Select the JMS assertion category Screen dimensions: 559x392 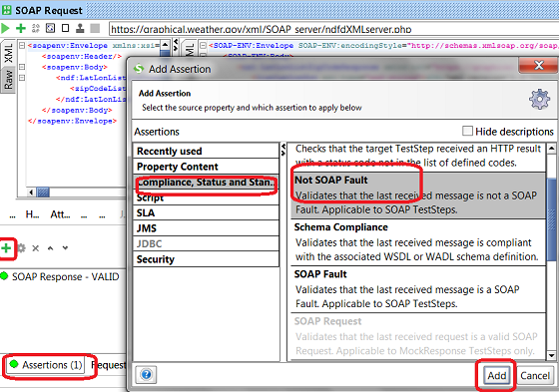(x=206, y=228)
